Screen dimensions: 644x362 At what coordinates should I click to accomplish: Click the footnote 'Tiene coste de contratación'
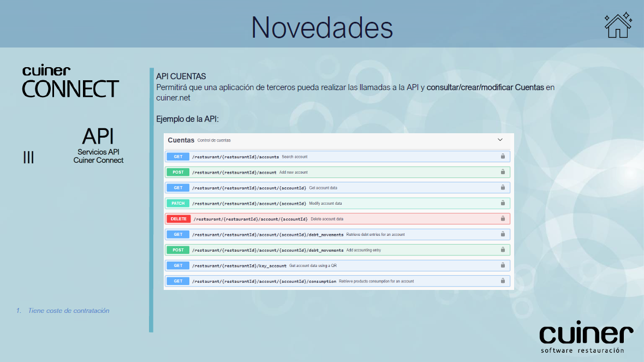tap(69, 311)
